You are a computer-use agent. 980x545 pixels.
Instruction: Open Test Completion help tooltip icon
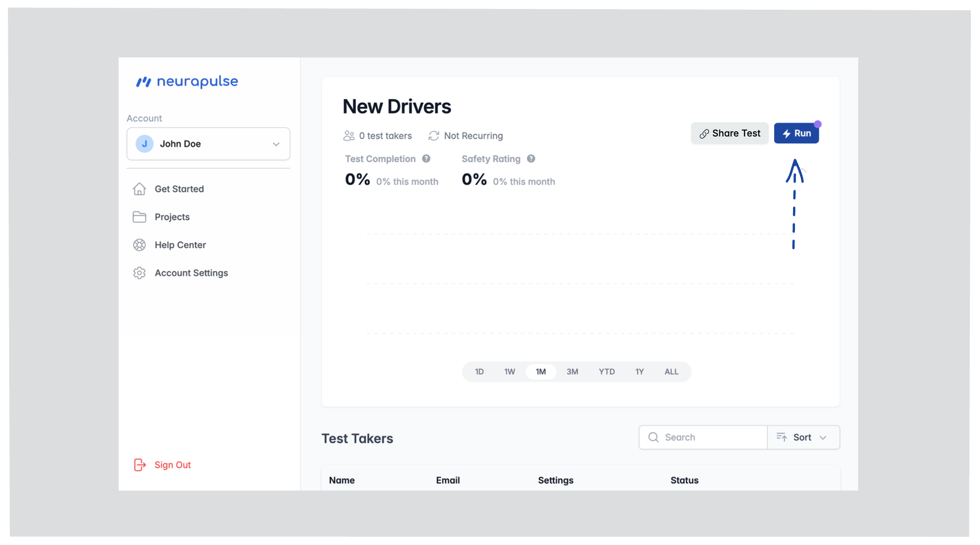tap(426, 158)
